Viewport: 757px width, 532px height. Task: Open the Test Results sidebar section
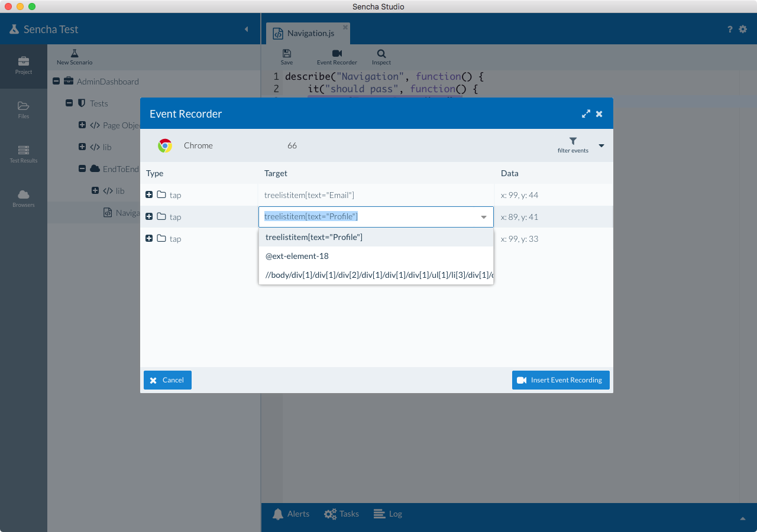[24, 154]
